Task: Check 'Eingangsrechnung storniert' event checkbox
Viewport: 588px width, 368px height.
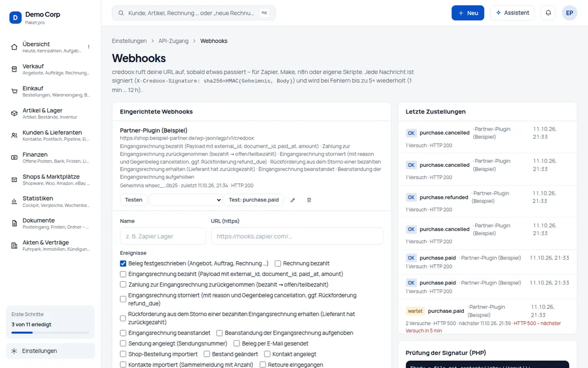Action: click(x=123, y=300)
